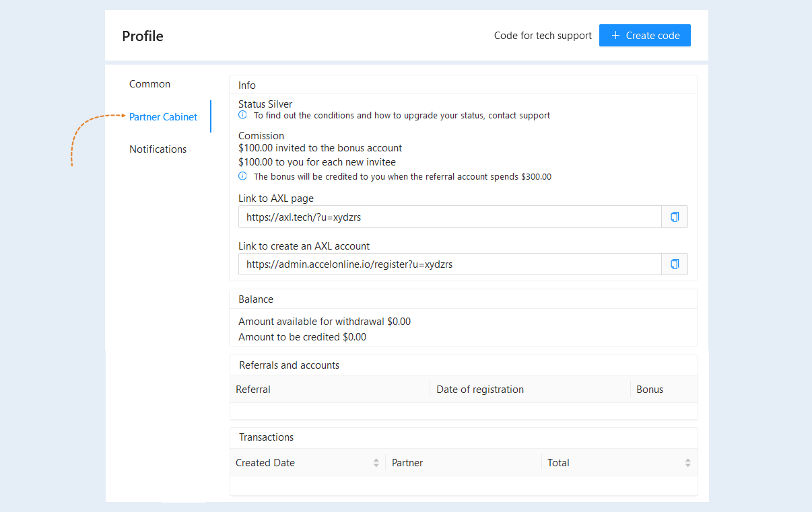Click 'Amount to be credited $0.00'

[x=302, y=337]
